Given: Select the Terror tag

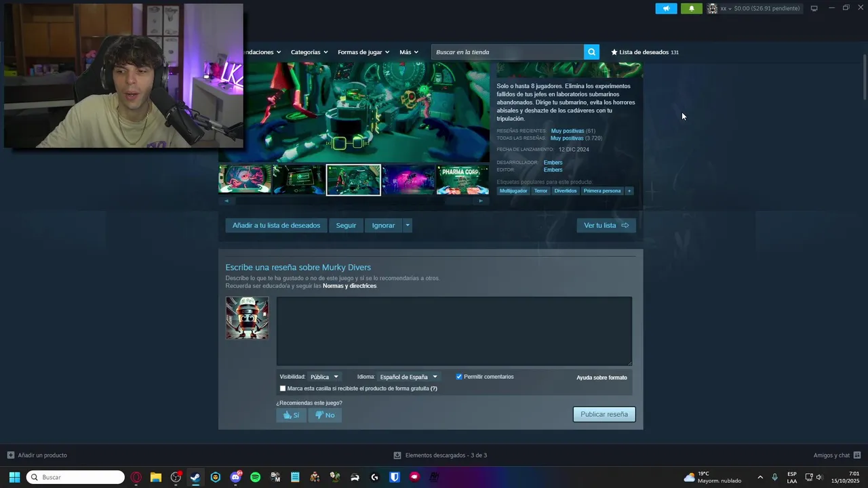Looking at the screenshot, I should click(x=540, y=191).
